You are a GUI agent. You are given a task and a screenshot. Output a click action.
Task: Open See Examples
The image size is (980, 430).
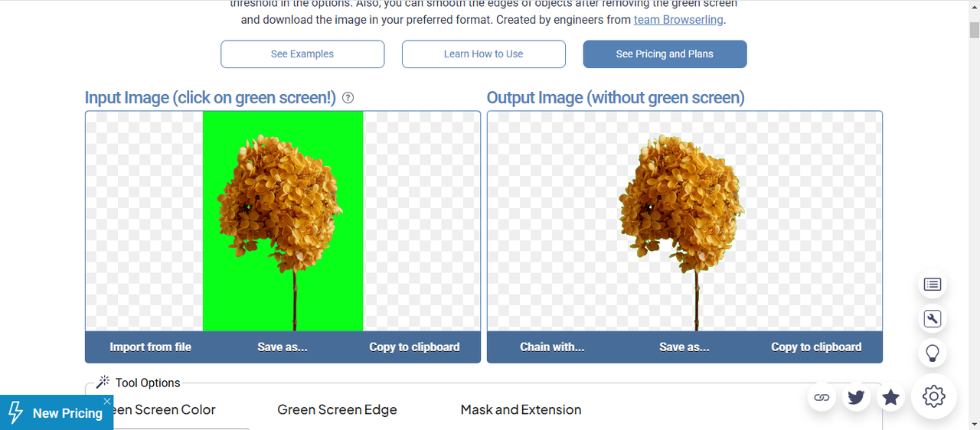point(302,54)
